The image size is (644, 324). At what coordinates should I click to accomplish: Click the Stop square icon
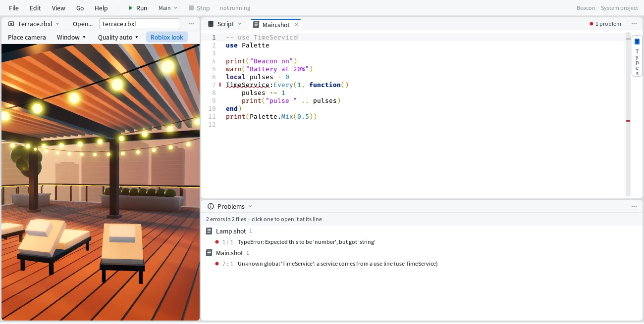point(191,8)
